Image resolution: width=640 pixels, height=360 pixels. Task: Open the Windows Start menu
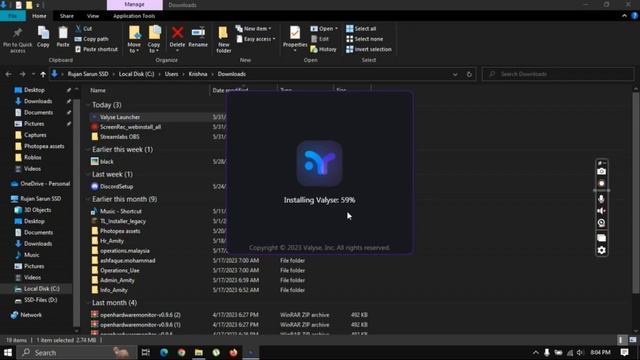pyautogui.click(x=8, y=352)
